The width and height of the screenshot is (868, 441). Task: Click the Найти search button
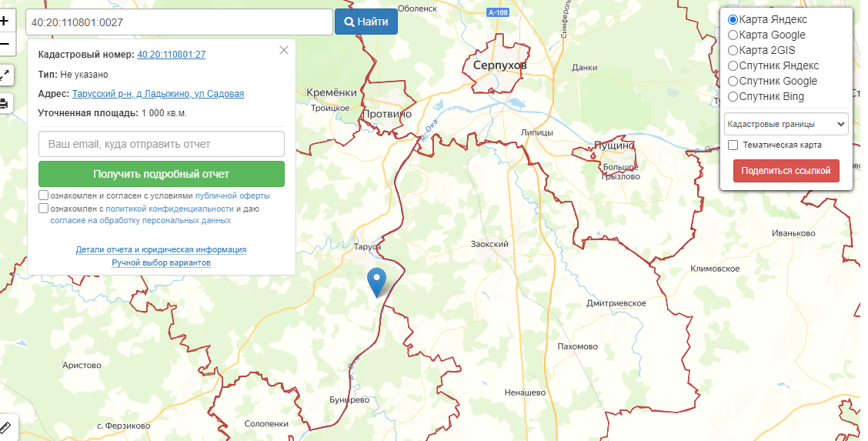pyautogui.click(x=366, y=22)
